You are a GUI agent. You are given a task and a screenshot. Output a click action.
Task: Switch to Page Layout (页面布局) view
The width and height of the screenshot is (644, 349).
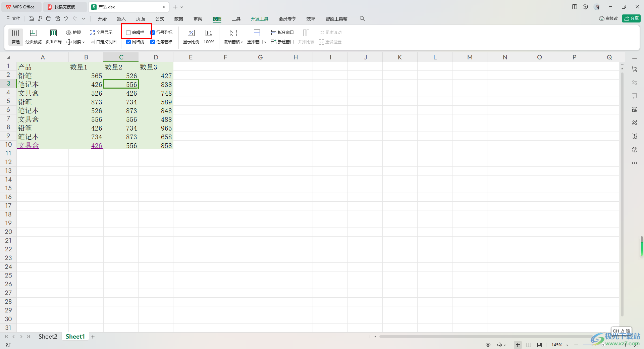click(x=54, y=37)
